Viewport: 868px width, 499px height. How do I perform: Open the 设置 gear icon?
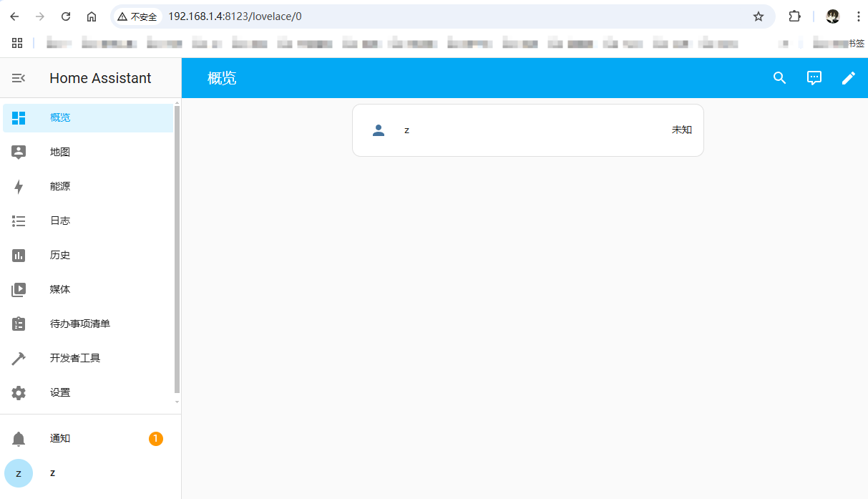pyautogui.click(x=19, y=392)
